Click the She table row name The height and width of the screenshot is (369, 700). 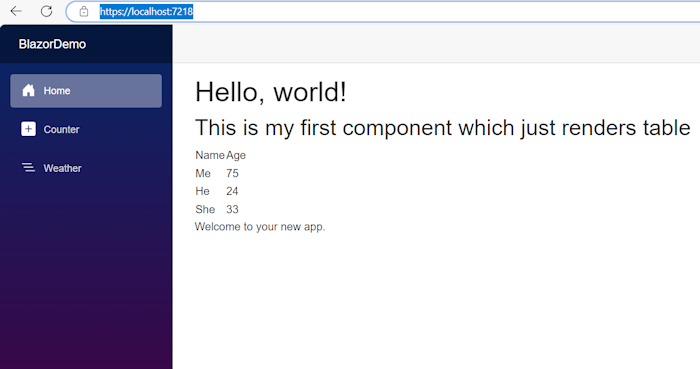pos(205,209)
